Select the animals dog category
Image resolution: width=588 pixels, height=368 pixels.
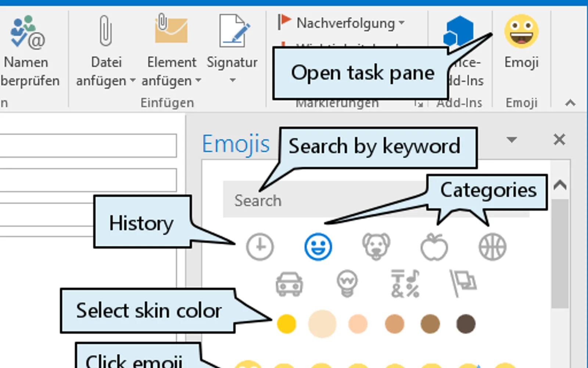(x=376, y=246)
